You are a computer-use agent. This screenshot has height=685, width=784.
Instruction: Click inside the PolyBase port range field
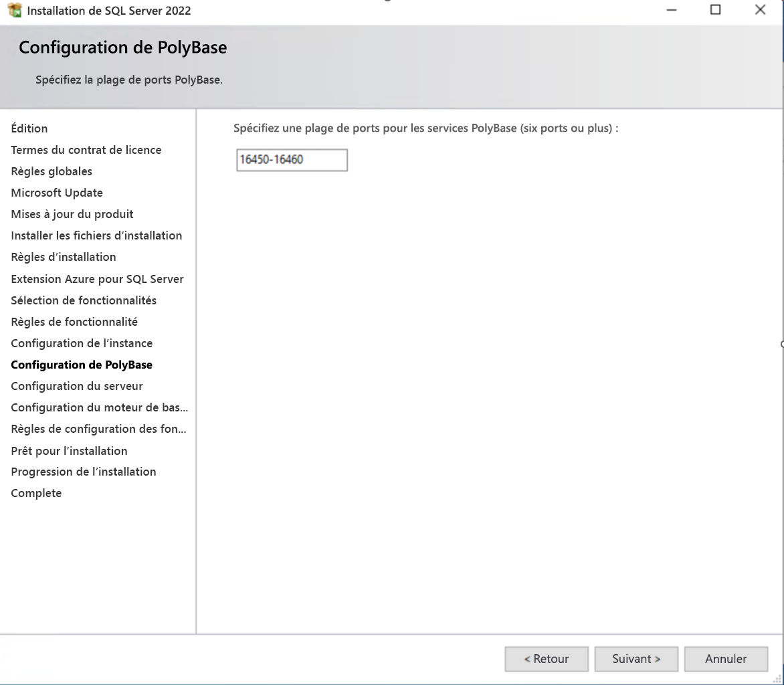[292, 160]
